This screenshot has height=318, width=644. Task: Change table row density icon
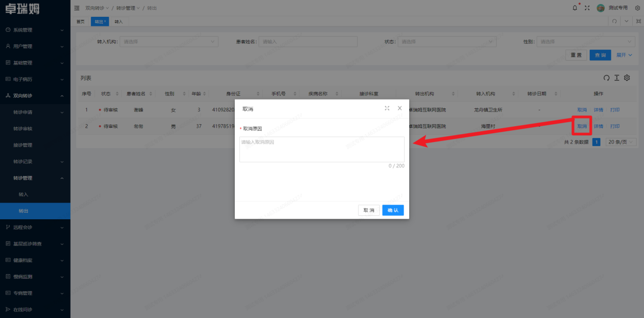[x=617, y=78]
